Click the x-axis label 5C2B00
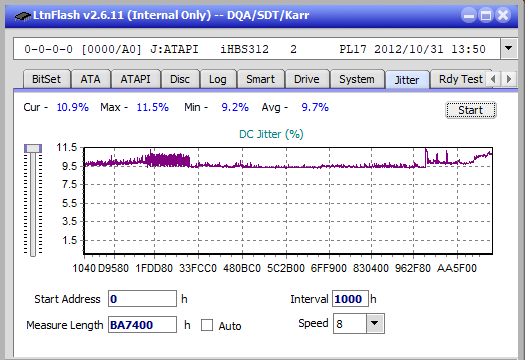525x360 pixels. tap(286, 268)
